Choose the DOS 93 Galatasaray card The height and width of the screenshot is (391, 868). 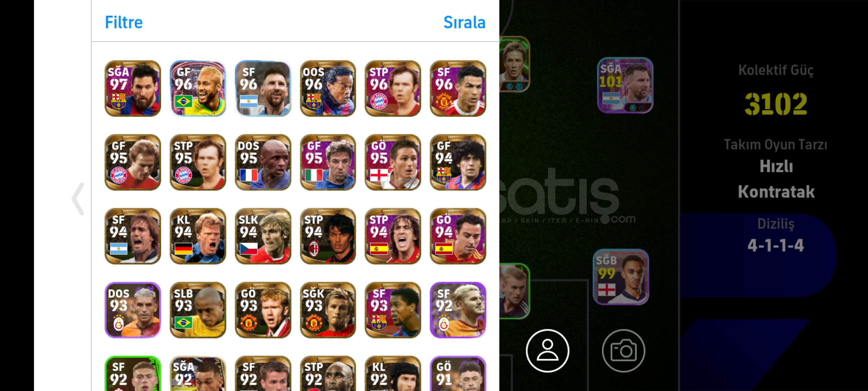pos(133,310)
